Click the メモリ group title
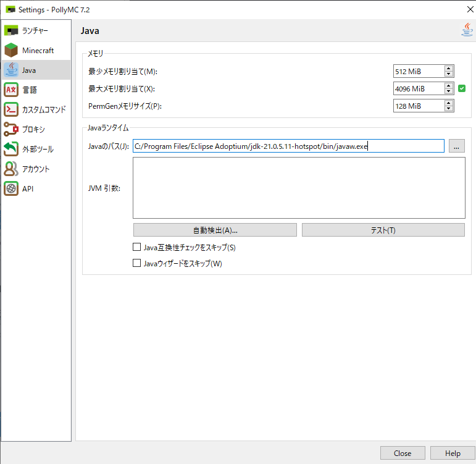The image size is (476, 464). point(95,54)
